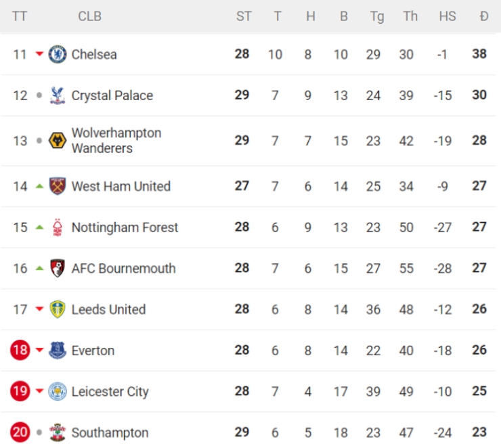Sort by the ST column header

click(x=244, y=16)
